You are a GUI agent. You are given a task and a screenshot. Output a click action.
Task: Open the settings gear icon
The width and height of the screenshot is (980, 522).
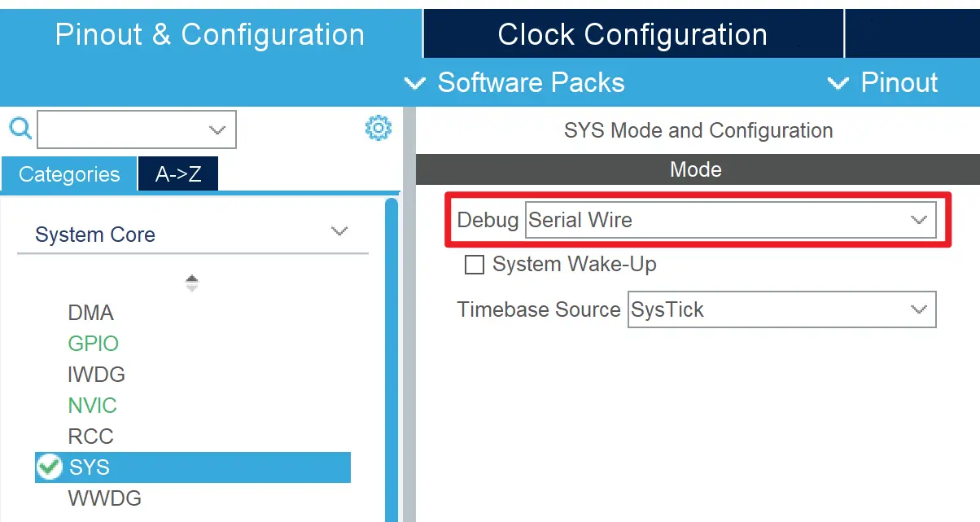[x=378, y=128]
